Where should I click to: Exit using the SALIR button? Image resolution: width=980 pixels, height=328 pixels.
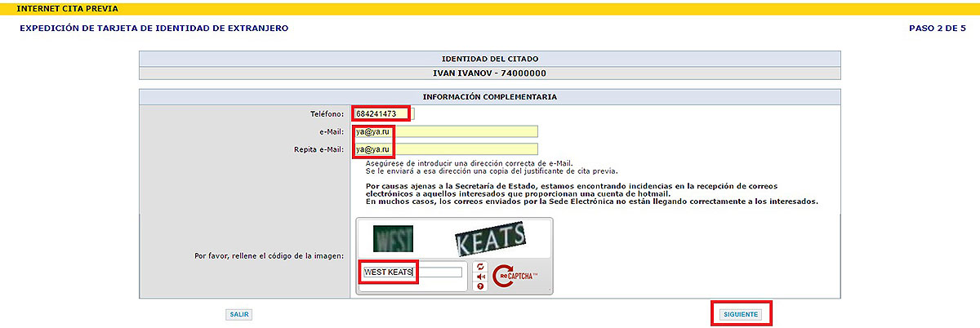239,314
